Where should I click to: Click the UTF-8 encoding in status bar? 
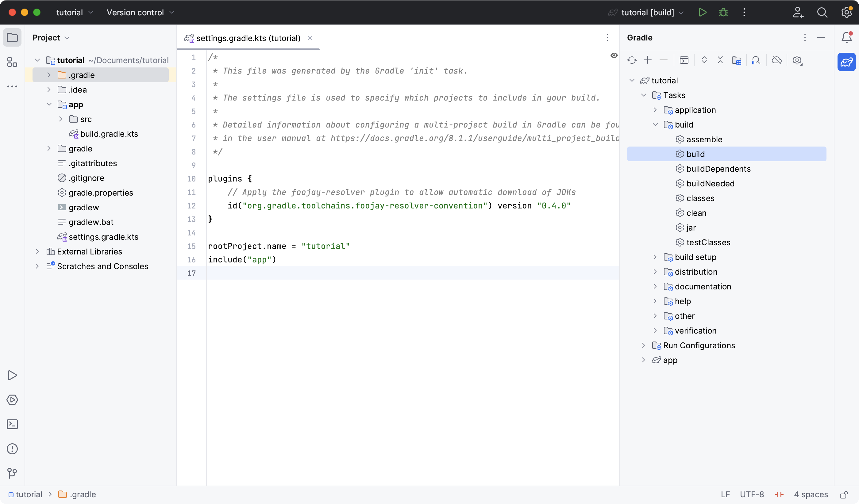click(752, 494)
